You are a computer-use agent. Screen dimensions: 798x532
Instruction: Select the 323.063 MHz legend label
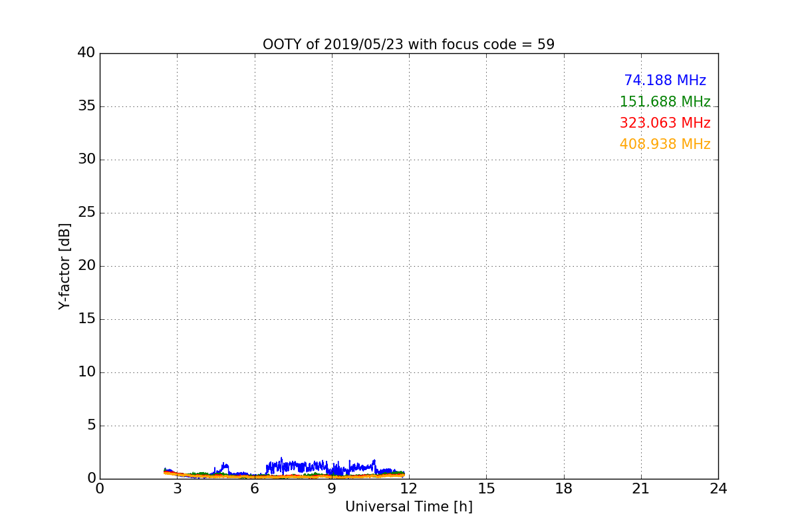click(665, 123)
